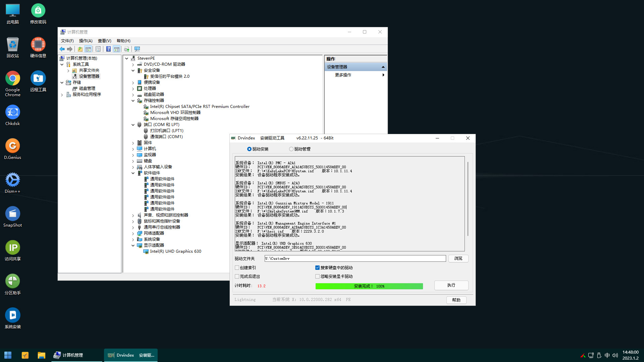Open File Explorer from the taskbar
644x362 pixels.
41,355
